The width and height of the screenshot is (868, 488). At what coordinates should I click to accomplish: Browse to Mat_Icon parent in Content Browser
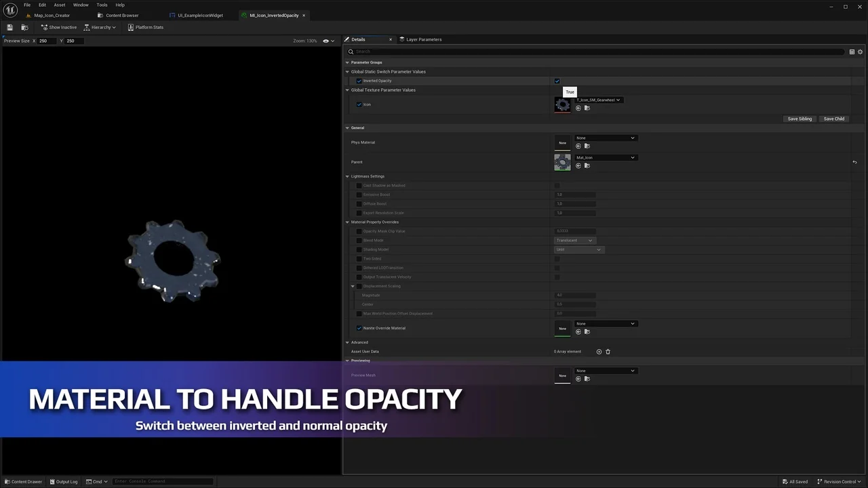point(587,166)
